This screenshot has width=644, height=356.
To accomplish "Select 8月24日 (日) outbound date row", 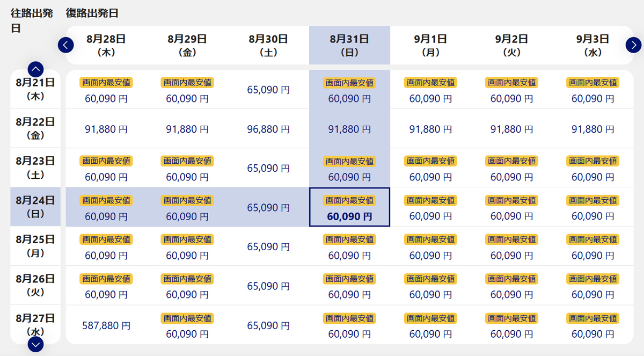I will [35, 207].
